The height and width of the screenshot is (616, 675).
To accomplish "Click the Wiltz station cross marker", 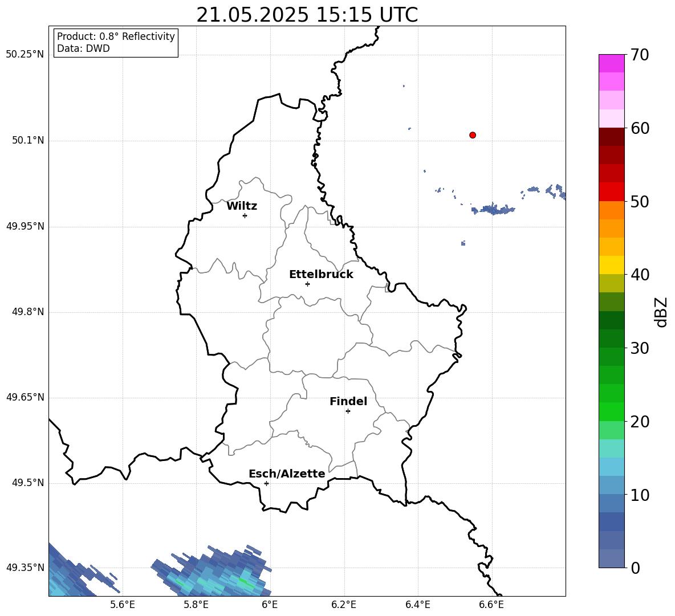I will [x=245, y=215].
